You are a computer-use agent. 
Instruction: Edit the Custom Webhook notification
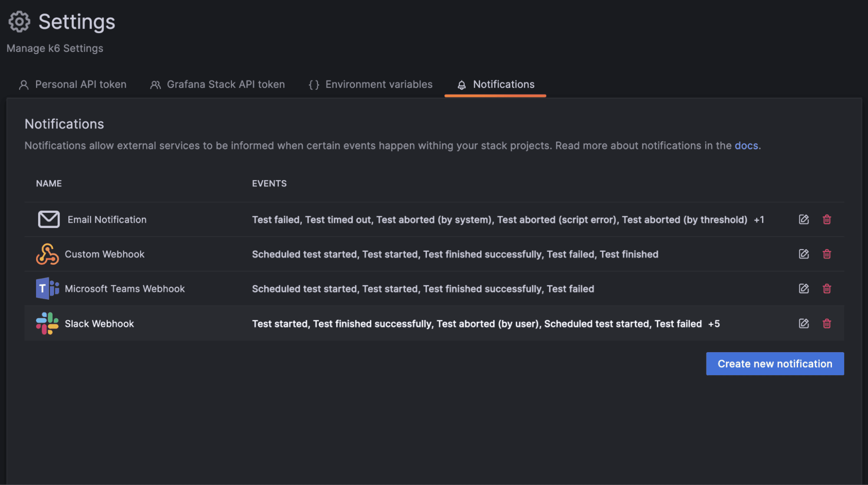click(x=804, y=254)
